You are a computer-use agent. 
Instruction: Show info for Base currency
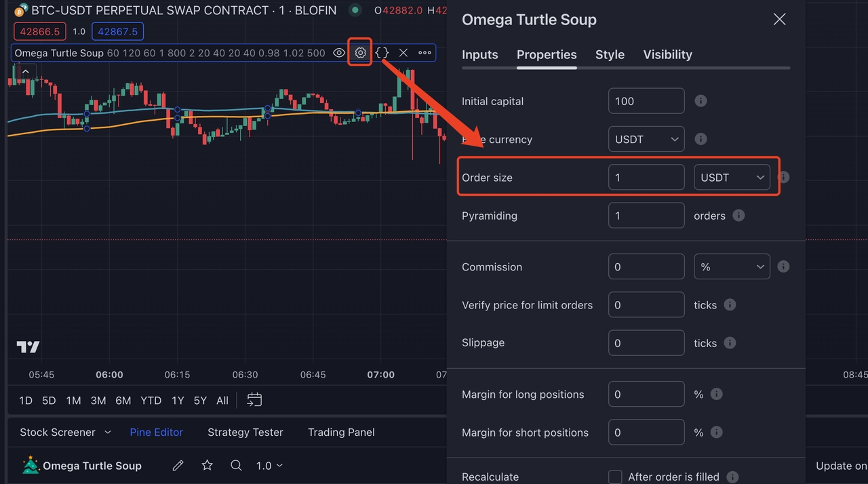tap(701, 139)
